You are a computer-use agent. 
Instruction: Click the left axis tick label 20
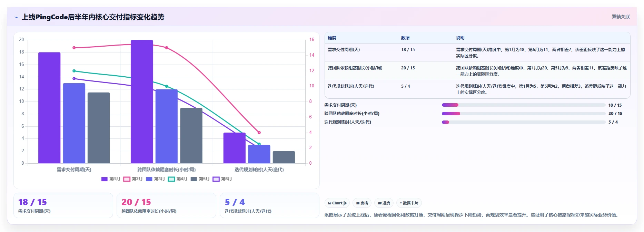(21, 40)
